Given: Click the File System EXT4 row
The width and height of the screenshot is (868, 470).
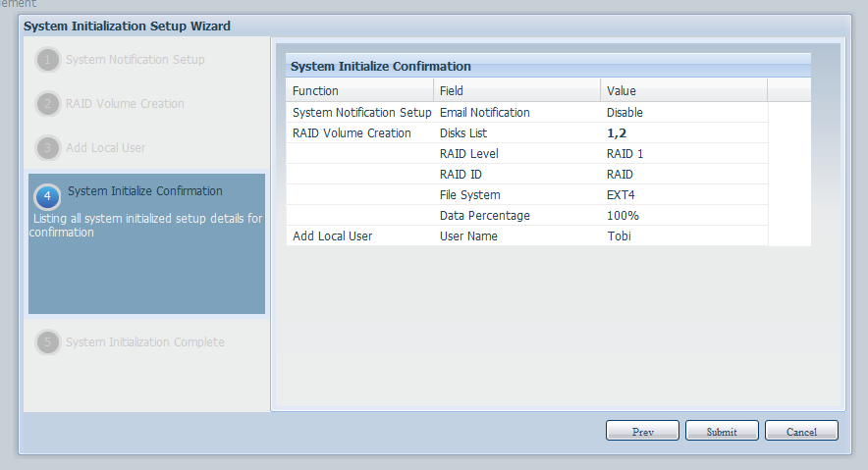Looking at the screenshot, I should point(527,194).
